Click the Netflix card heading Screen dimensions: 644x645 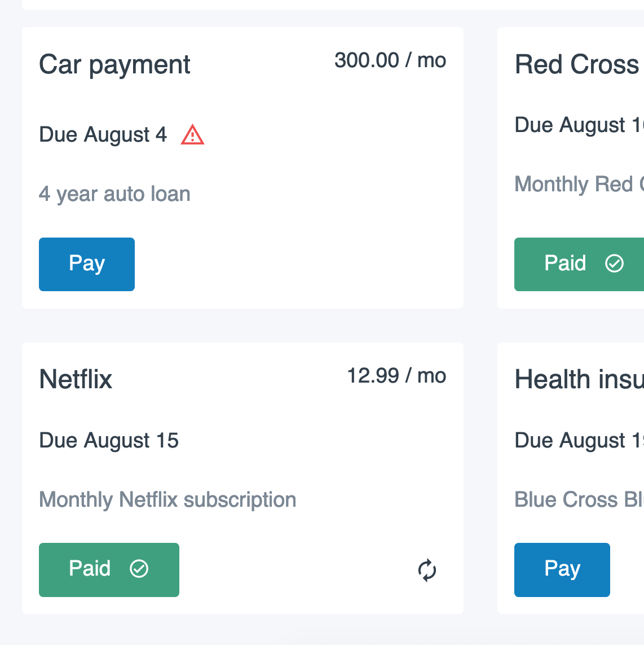76,379
